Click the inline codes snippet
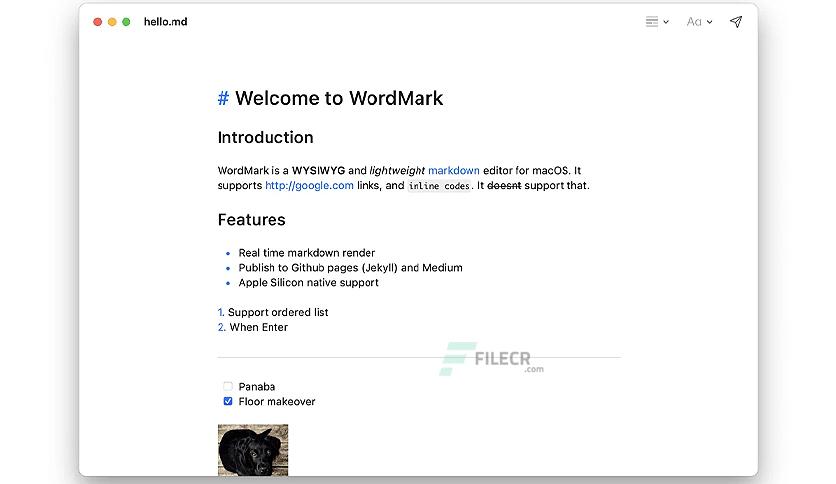This screenshot has height=484, width=836. [x=439, y=185]
